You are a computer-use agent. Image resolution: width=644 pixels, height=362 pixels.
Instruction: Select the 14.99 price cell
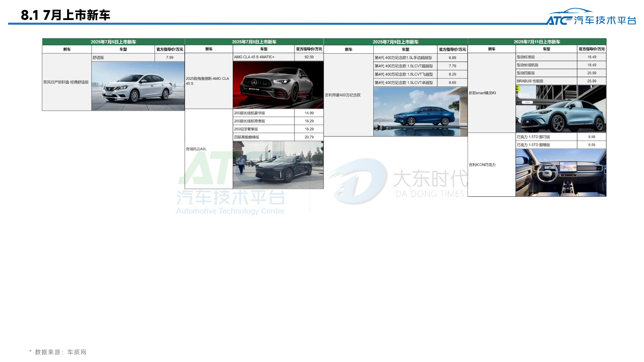(x=309, y=113)
